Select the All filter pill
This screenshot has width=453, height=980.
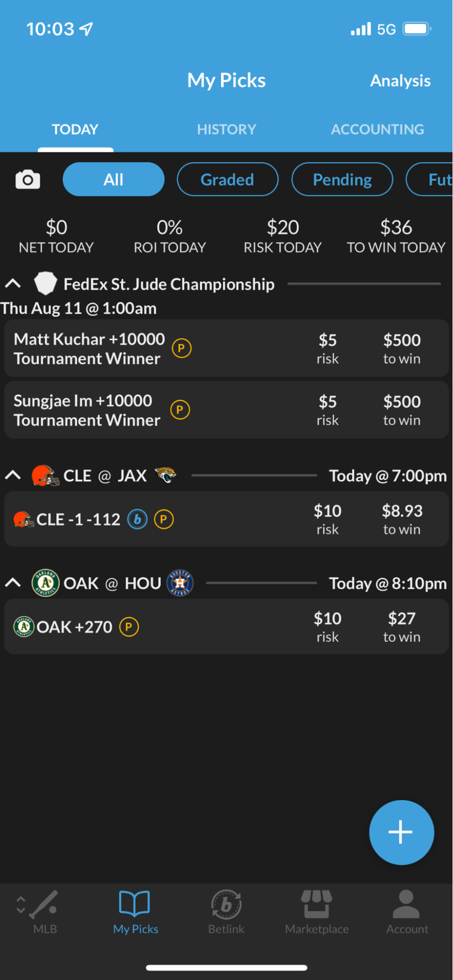coord(113,180)
